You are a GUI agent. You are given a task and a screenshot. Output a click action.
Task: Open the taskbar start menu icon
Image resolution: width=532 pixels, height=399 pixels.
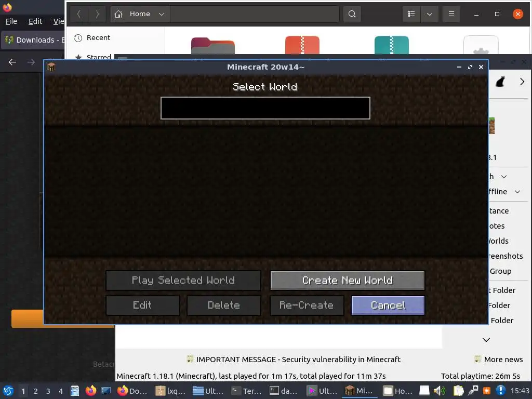(8, 391)
